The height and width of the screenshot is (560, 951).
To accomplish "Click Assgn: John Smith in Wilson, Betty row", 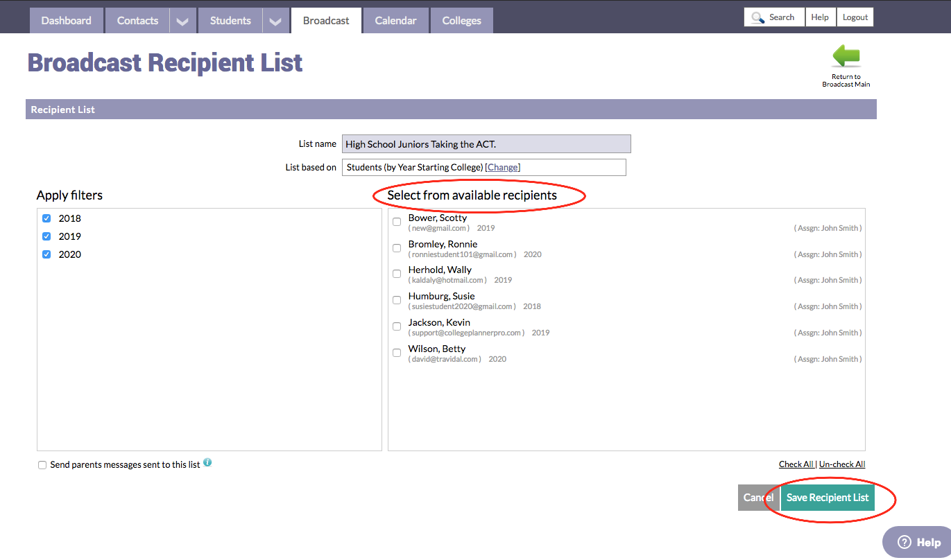I will click(828, 359).
